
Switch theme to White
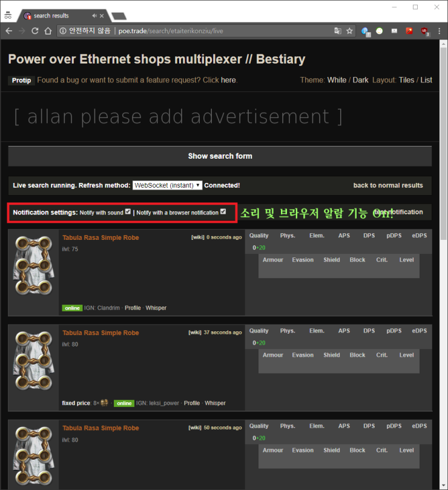point(337,80)
